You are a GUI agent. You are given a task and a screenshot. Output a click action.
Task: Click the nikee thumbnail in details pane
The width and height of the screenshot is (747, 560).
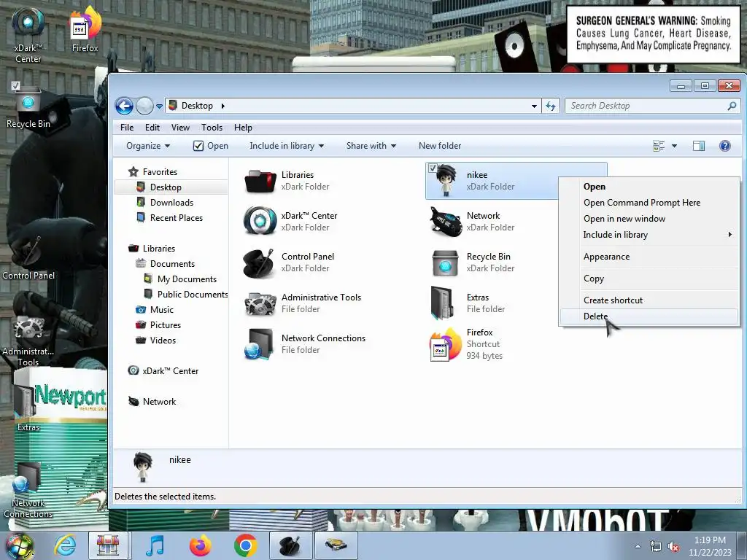[x=142, y=467]
